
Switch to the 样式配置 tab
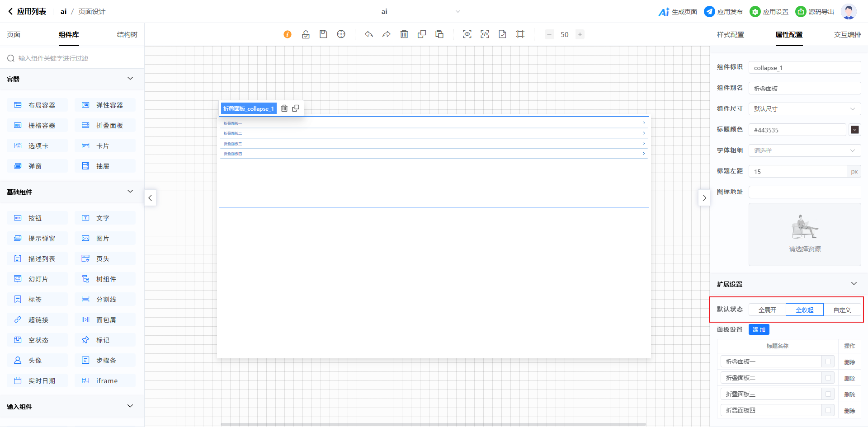click(730, 35)
